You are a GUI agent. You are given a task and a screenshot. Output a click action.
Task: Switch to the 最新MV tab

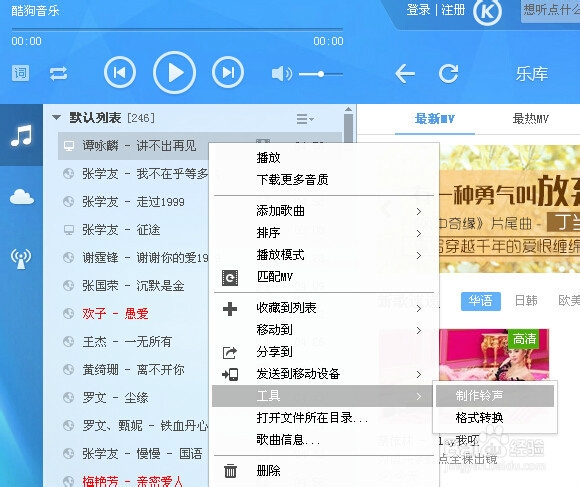(435, 119)
